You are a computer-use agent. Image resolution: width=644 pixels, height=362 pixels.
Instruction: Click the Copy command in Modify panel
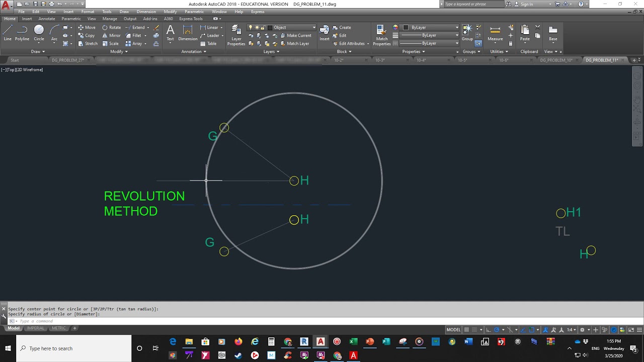(87, 36)
